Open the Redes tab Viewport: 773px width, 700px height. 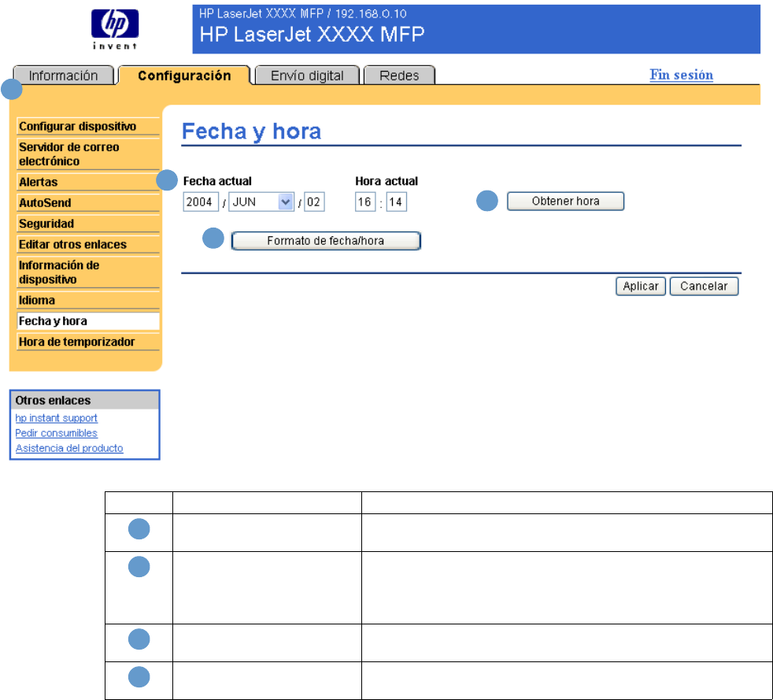pos(399,76)
